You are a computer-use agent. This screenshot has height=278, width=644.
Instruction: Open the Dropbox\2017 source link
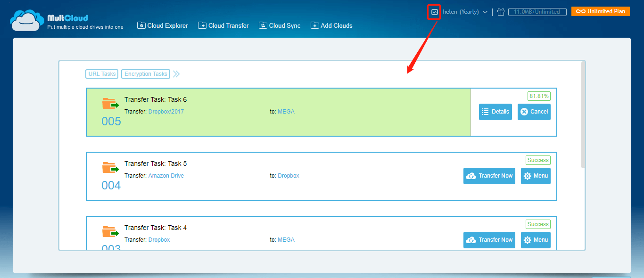(x=166, y=112)
